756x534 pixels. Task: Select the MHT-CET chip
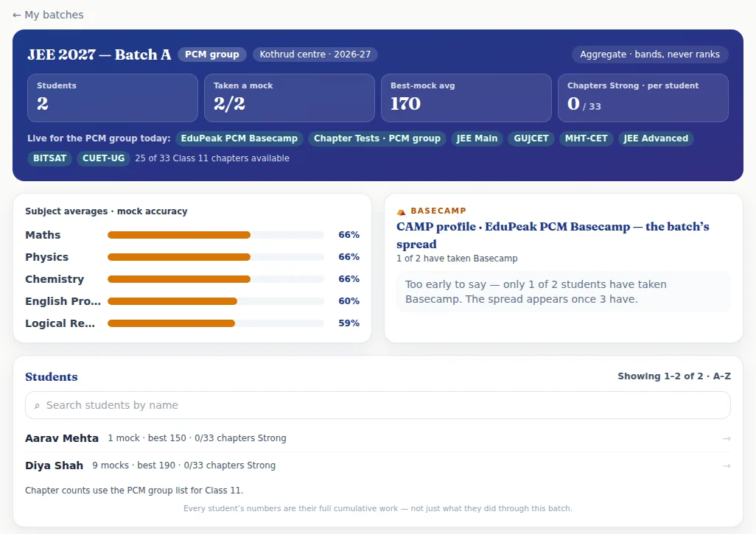click(587, 138)
